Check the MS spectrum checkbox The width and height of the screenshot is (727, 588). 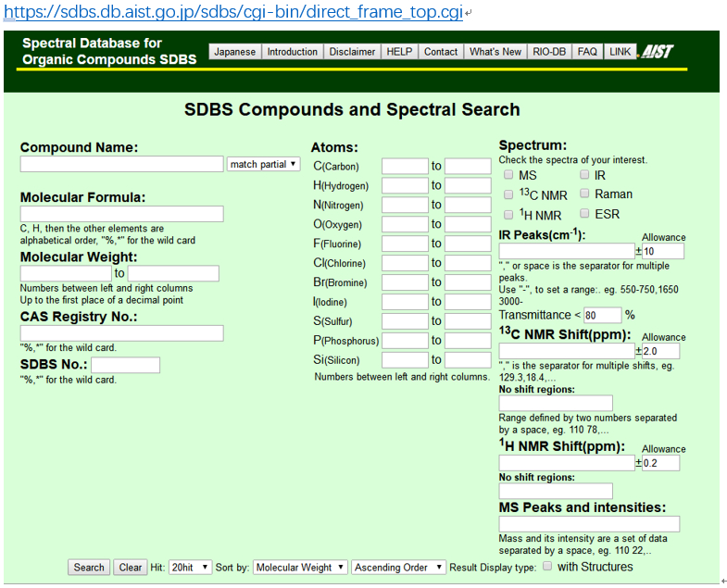pyautogui.click(x=508, y=175)
